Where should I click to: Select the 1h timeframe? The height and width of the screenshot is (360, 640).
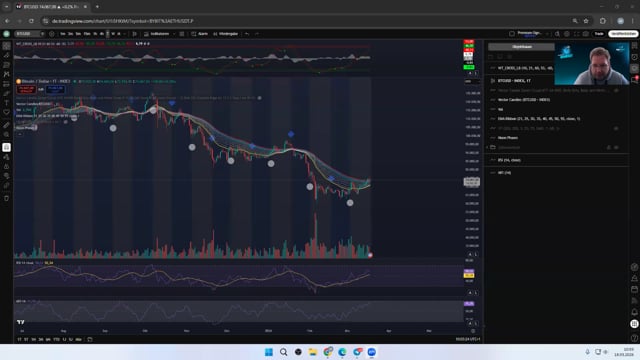click(95, 34)
